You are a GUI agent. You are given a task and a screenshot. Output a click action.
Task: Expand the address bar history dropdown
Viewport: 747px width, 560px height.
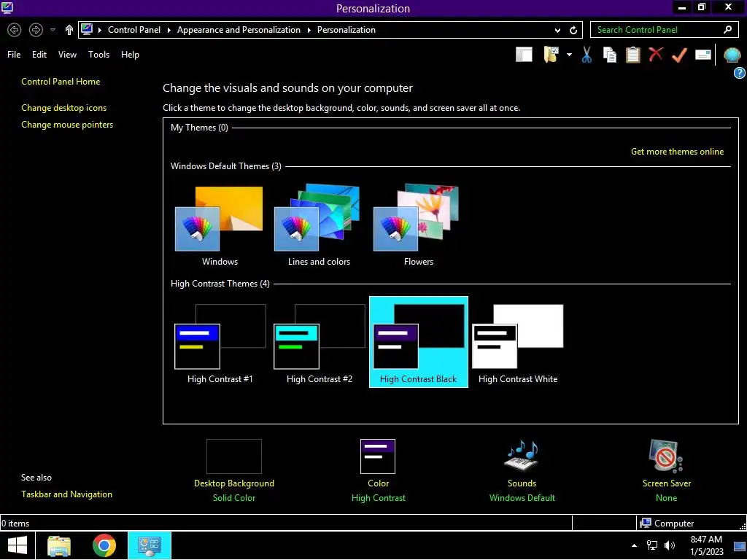pos(557,30)
